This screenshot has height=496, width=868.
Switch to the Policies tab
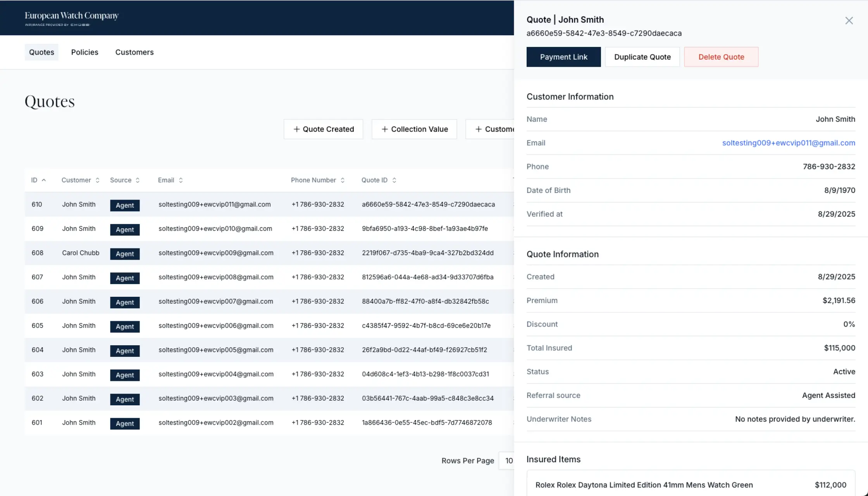coord(84,52)
